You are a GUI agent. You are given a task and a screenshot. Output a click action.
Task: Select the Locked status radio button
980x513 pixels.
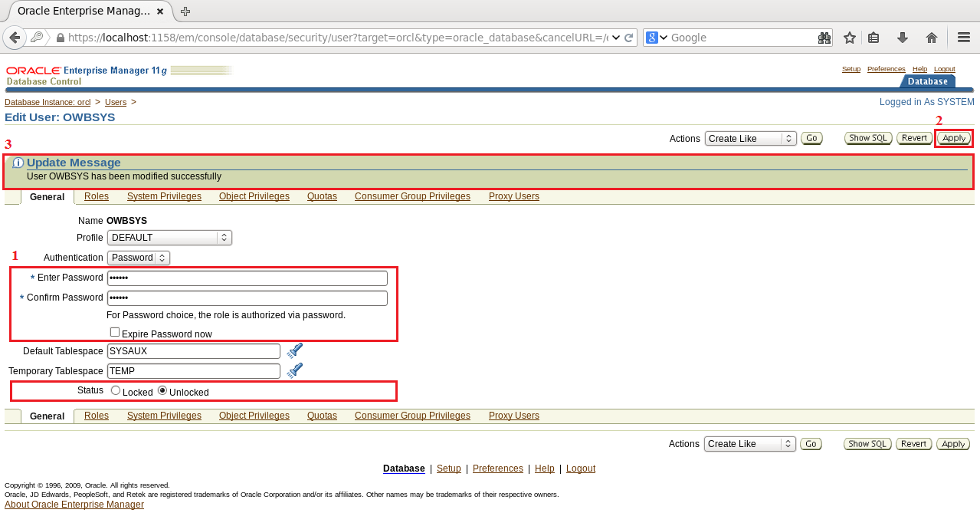click(116, 390)
